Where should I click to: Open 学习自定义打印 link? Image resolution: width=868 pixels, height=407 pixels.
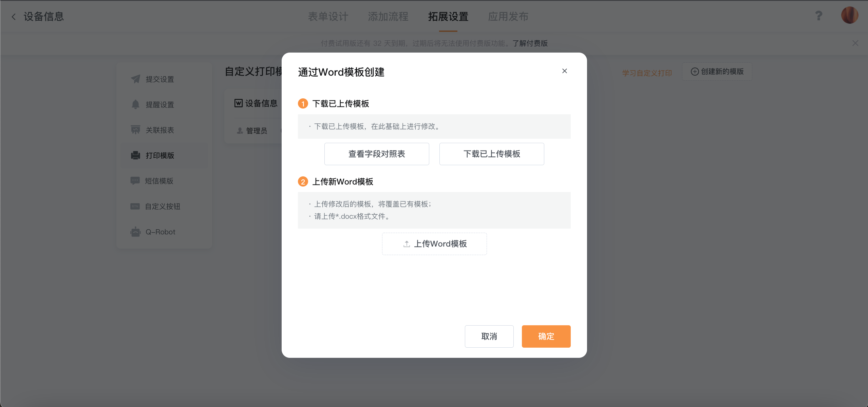(x=647, y=73)
